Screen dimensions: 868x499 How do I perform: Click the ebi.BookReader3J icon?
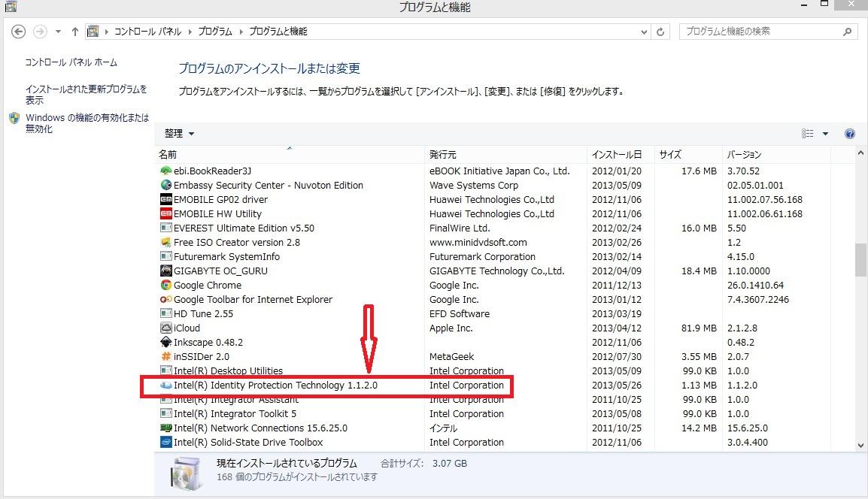click(165, 171)
